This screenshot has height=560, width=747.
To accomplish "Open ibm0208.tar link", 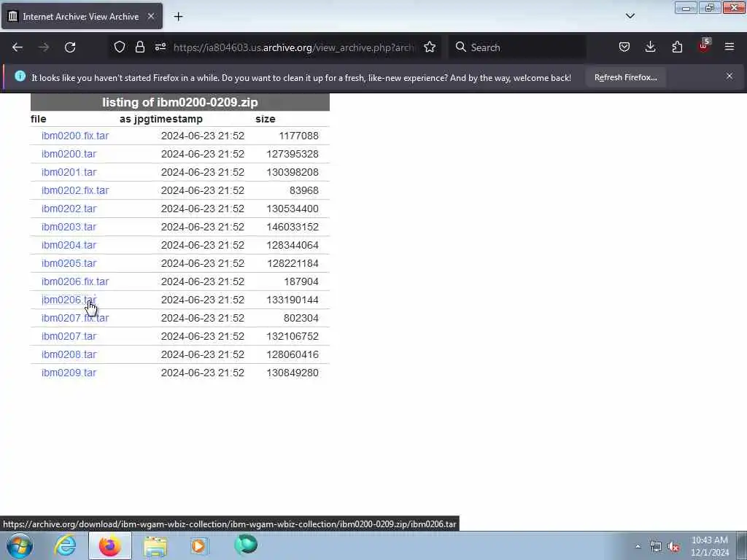I will click(x=69, y=354).
